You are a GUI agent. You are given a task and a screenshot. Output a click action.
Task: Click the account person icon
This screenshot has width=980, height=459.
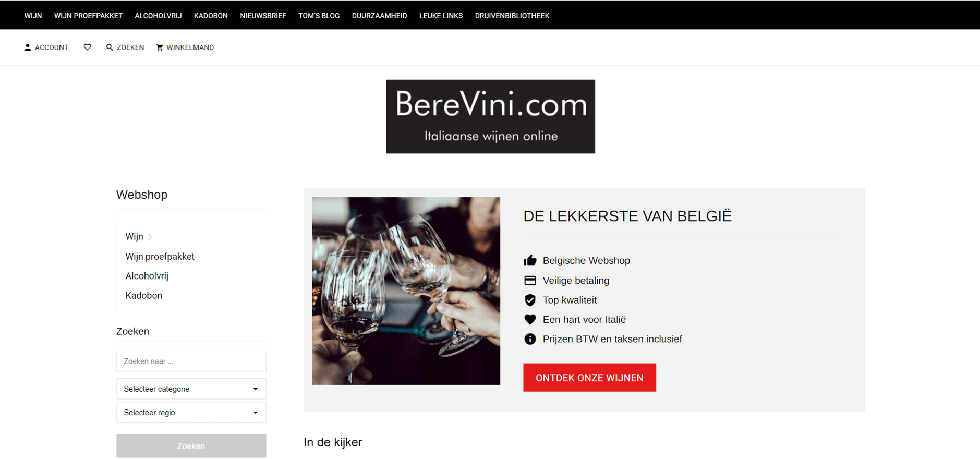[x=28, y=47]
